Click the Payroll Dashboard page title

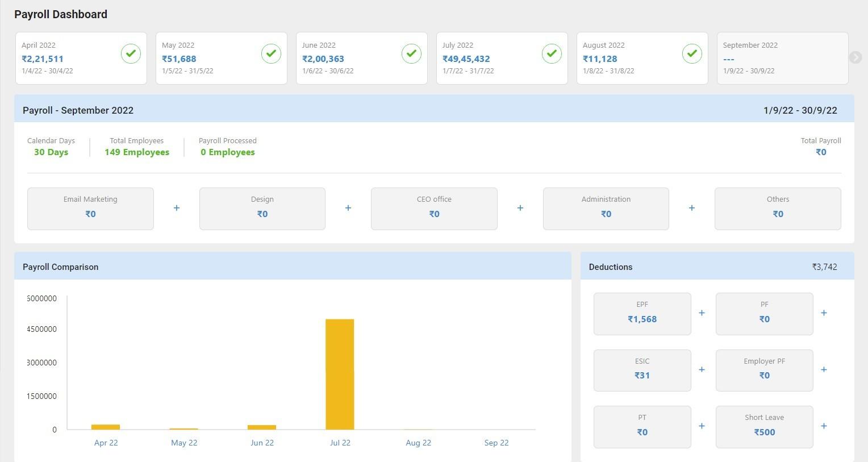pyautogui.click(x=61, y=14)
